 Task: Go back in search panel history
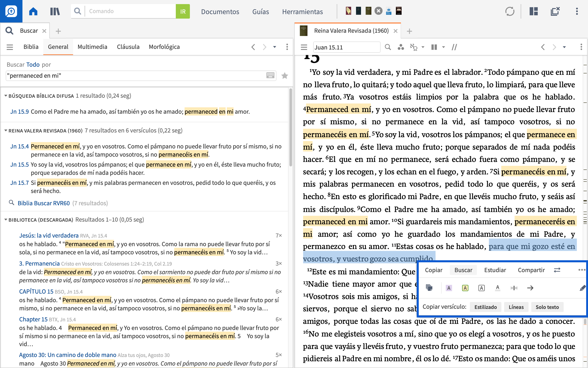pos(253,47)
